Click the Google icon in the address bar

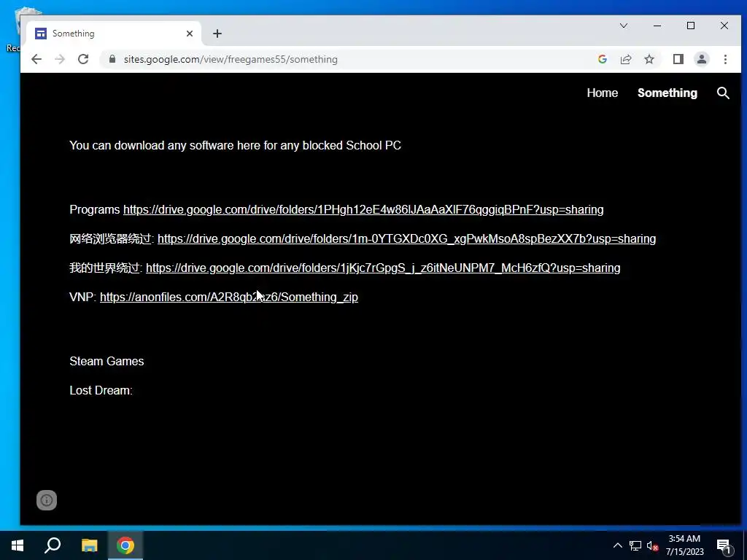[602, 59]
